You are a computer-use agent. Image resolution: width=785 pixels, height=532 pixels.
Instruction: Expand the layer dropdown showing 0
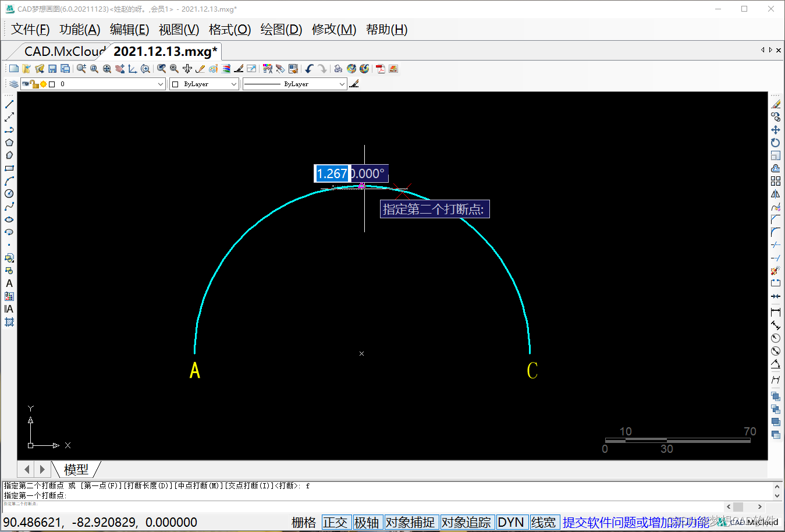coord(161,84)
